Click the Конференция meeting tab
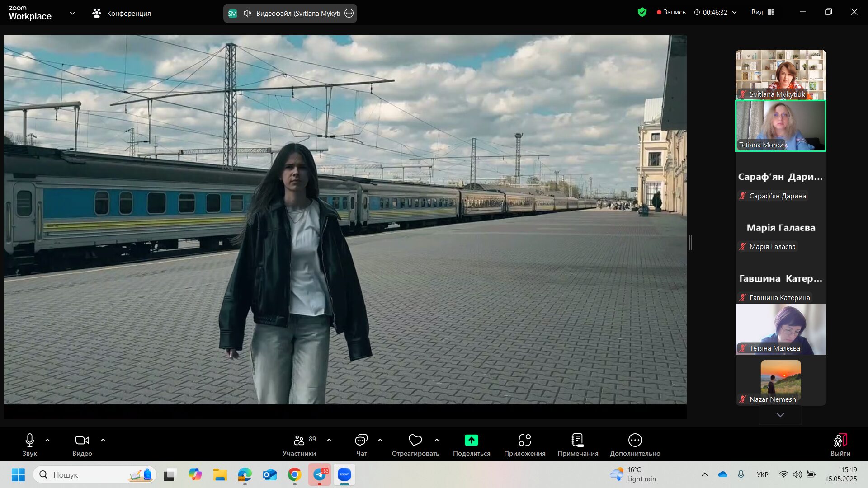The height and width of the screenshot is (488, 868). (122, 14)
